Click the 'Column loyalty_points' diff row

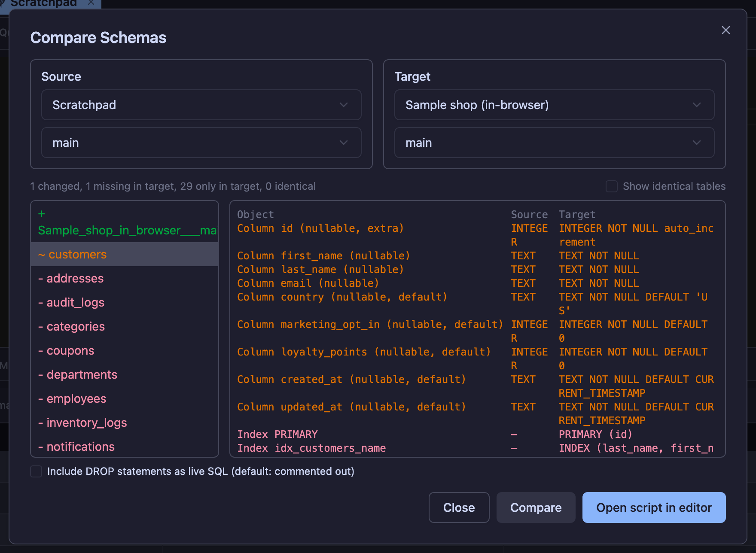[x=477, y=359]
